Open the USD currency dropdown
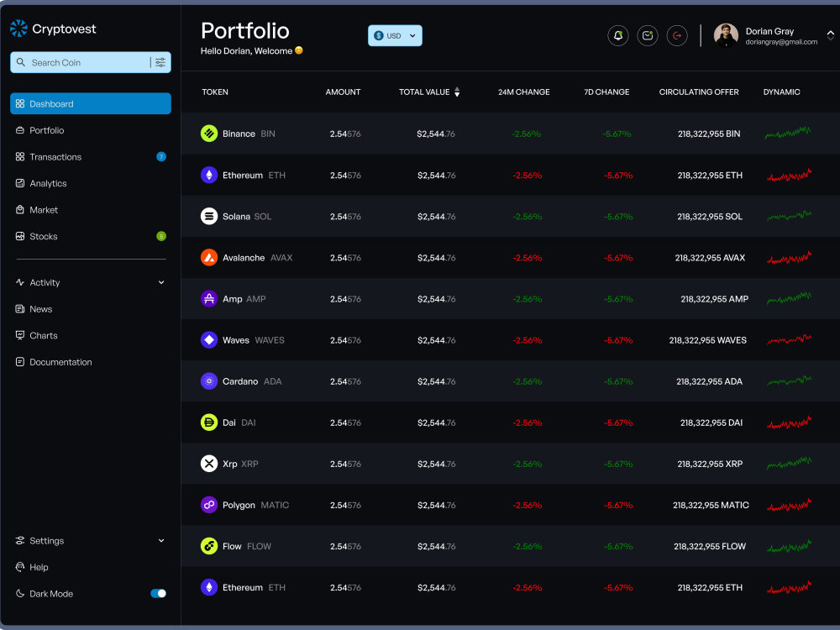 pos(395,36)
